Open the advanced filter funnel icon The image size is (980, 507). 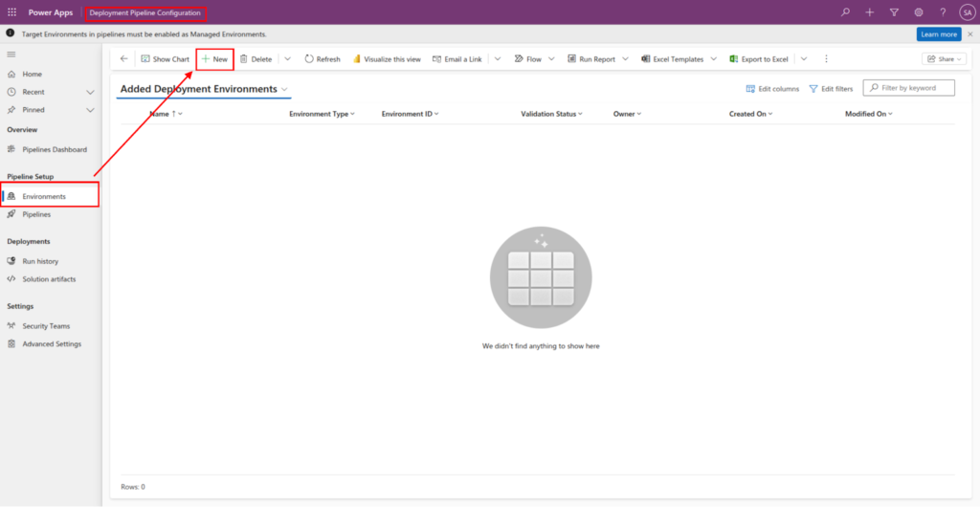click(x=894, y=12)
